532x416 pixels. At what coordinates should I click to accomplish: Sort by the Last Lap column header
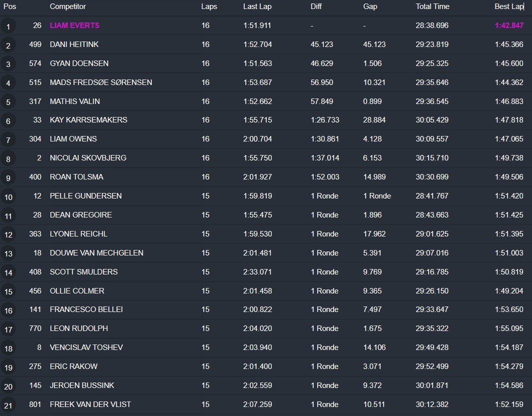click(257, 6)
